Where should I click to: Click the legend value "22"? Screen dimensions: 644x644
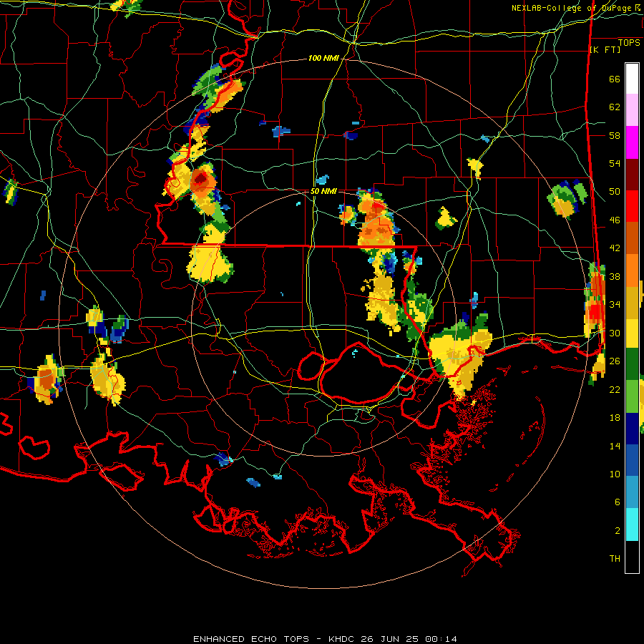point(615,389)
